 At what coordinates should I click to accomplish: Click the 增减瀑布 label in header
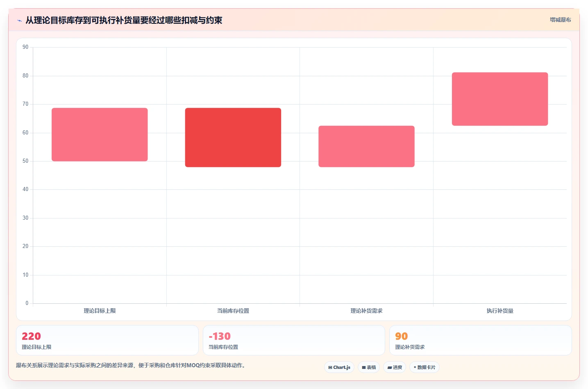pyautogui.click(x=560, y=20)
